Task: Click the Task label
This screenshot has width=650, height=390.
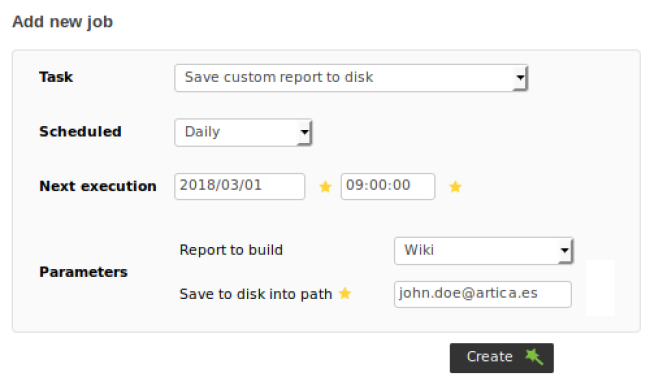Action: pyautogui.click(x=56, y=77)
